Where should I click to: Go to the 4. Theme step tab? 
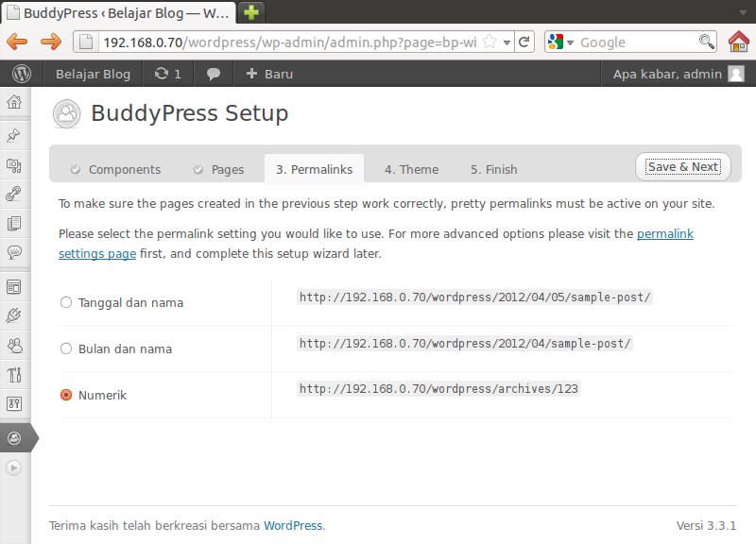(x=411, y=169)
